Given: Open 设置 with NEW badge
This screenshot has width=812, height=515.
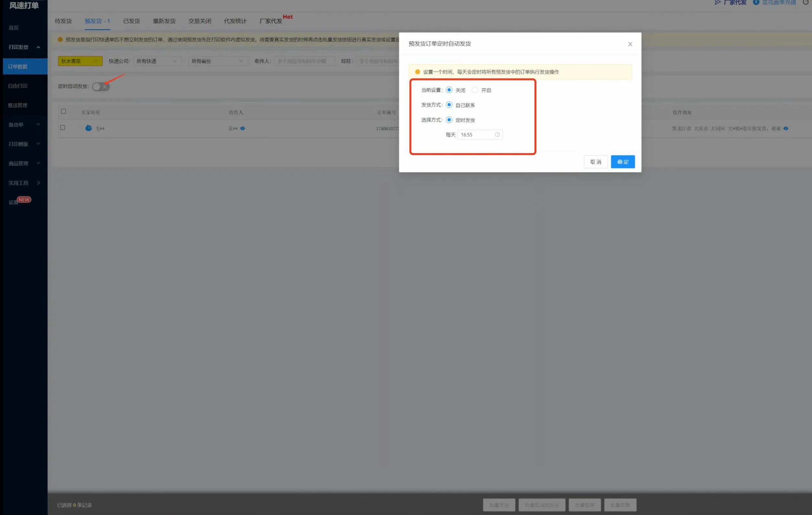Looking at the screenshot, I should coord(19,202).
